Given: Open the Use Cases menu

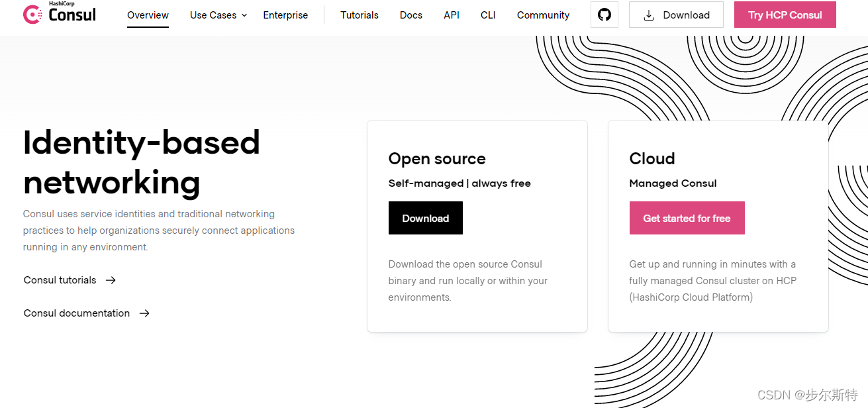Looking at the screenshot, I should click(x=213, y=15).
